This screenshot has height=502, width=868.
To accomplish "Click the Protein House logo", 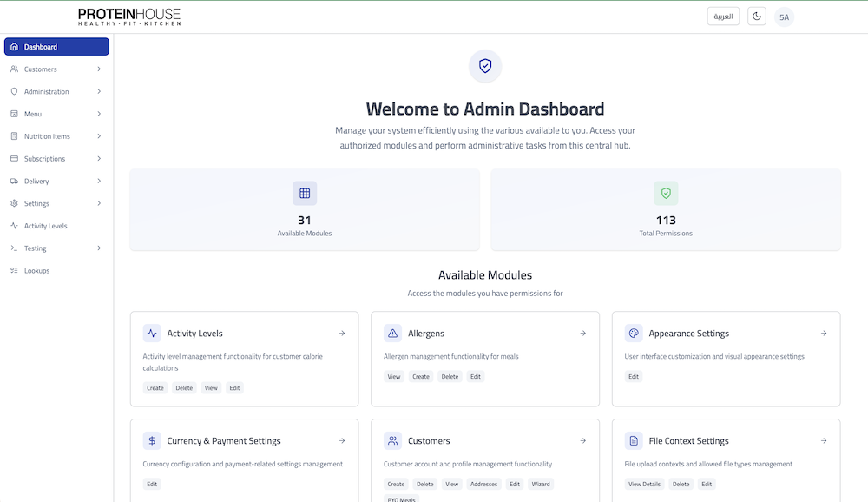I will click(129, 17).
